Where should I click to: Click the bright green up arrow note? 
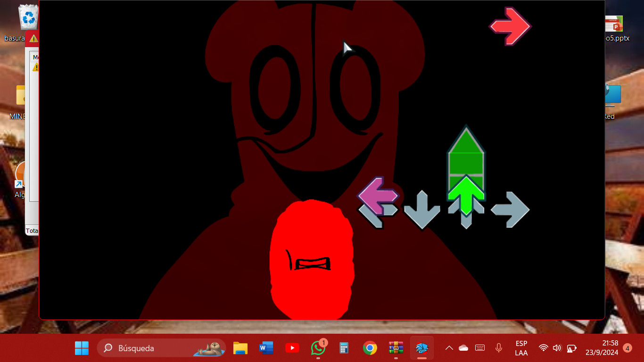click(x=466, y=195)
